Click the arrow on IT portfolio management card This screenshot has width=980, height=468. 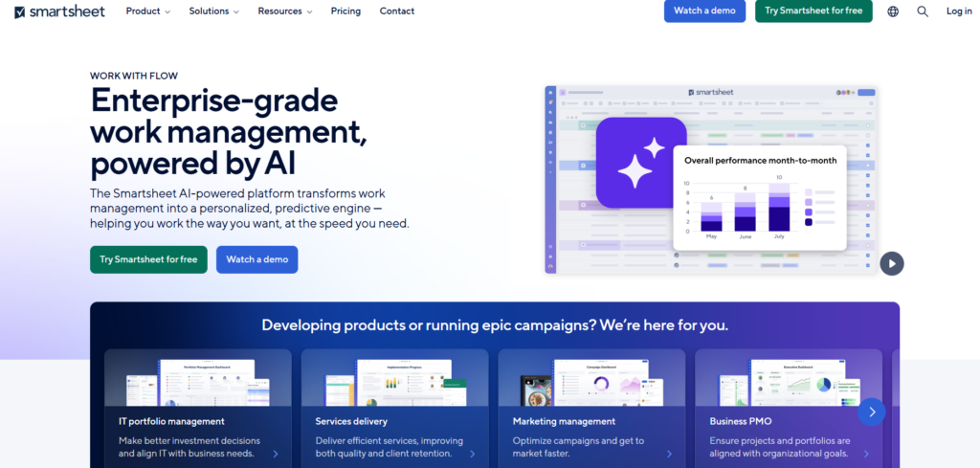276,454
